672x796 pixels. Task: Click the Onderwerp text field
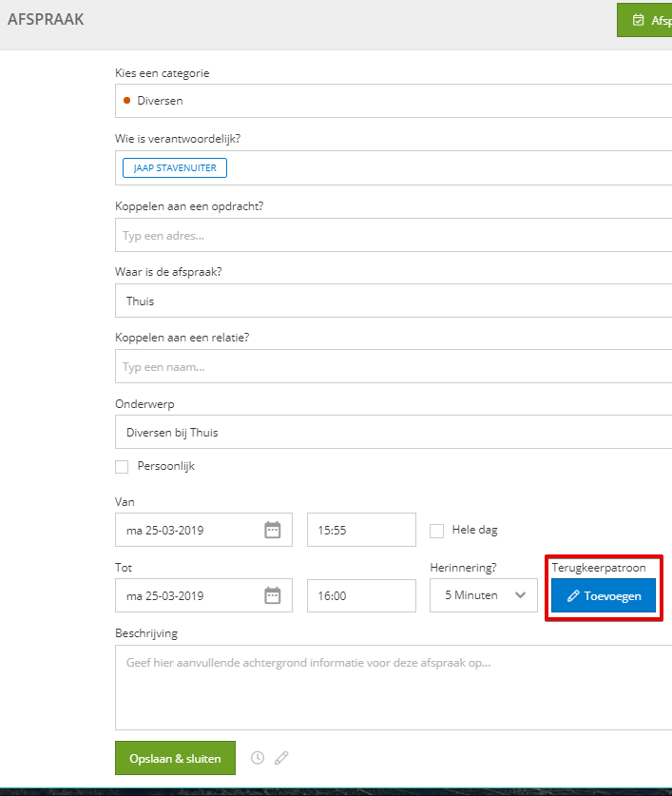(394, 432)
